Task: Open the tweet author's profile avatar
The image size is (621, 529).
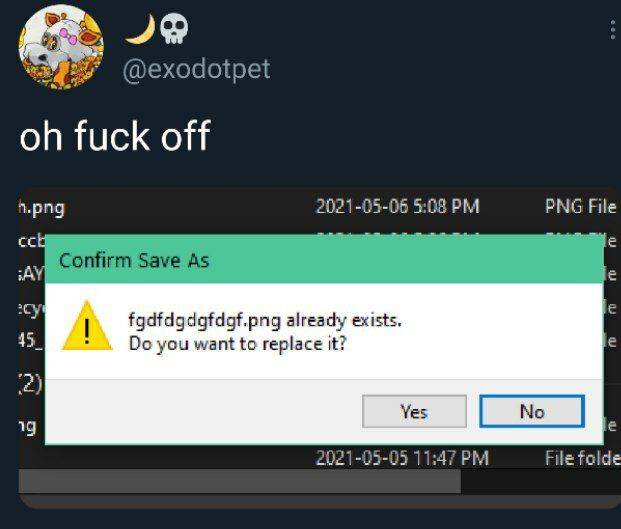Action: pyautogui.click(x=61, y=47)
